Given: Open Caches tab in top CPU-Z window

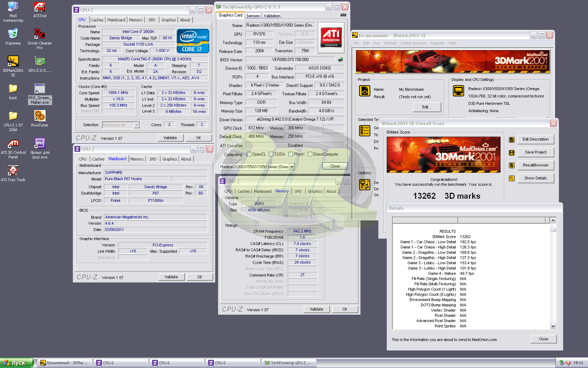Looking at the screenshot, I should coord(97,20).
